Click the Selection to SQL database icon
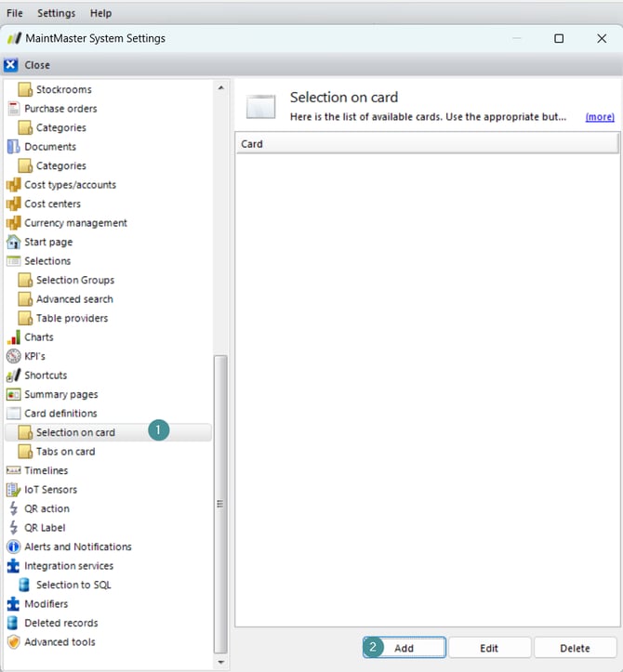This screenshot has height=672, width=623. click(x=24, y=585)
